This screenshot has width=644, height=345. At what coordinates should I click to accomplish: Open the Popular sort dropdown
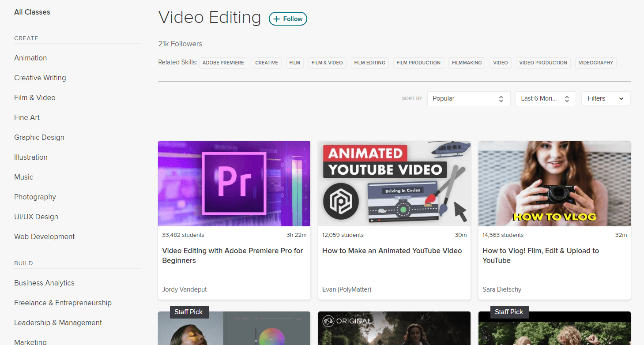pos(469,98)
